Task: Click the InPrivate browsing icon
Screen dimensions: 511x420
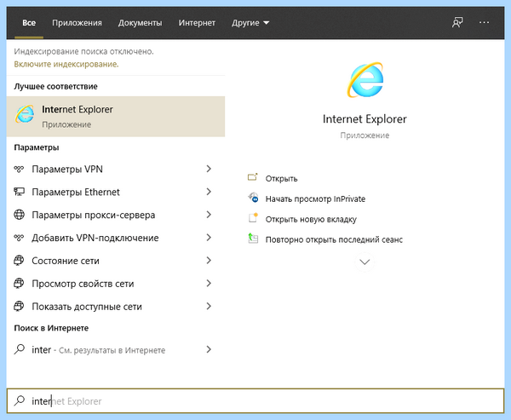Action: [253, 198]
